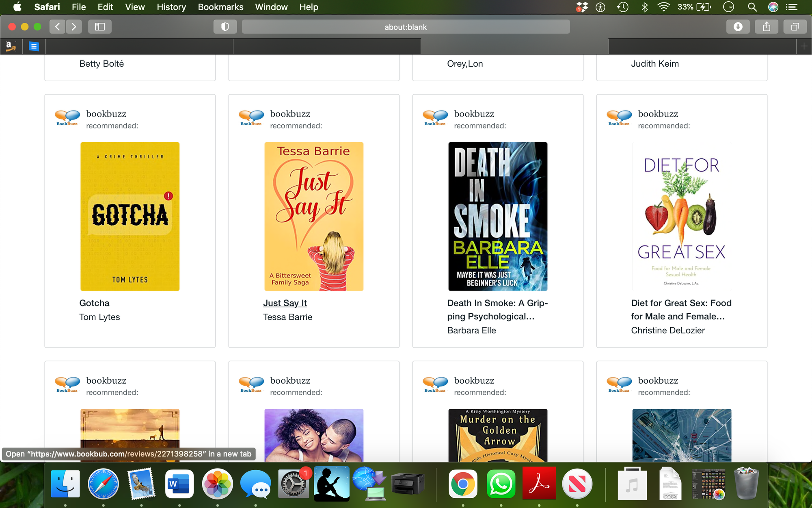Open Google Chrome from the Dock
The height and width of the screenshot is (508, 812).
tap(463, 484)
